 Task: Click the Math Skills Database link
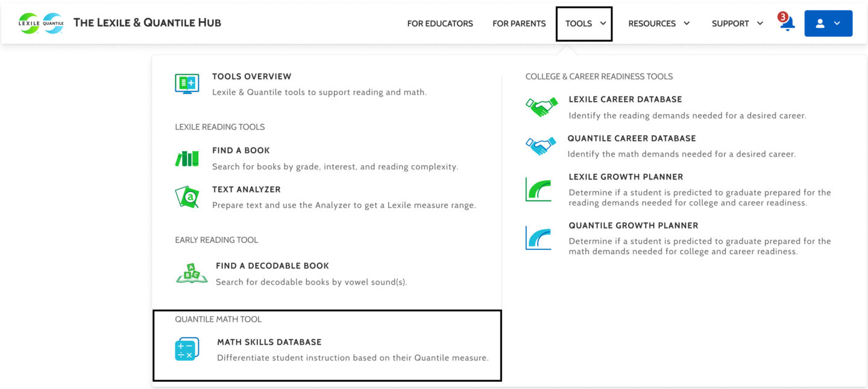click(x=269, y=341)
